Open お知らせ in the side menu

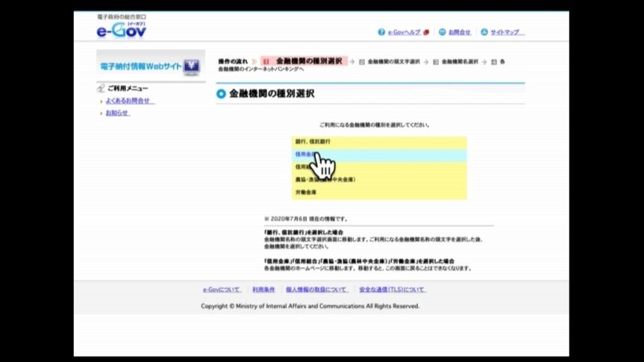coord(117,113)
